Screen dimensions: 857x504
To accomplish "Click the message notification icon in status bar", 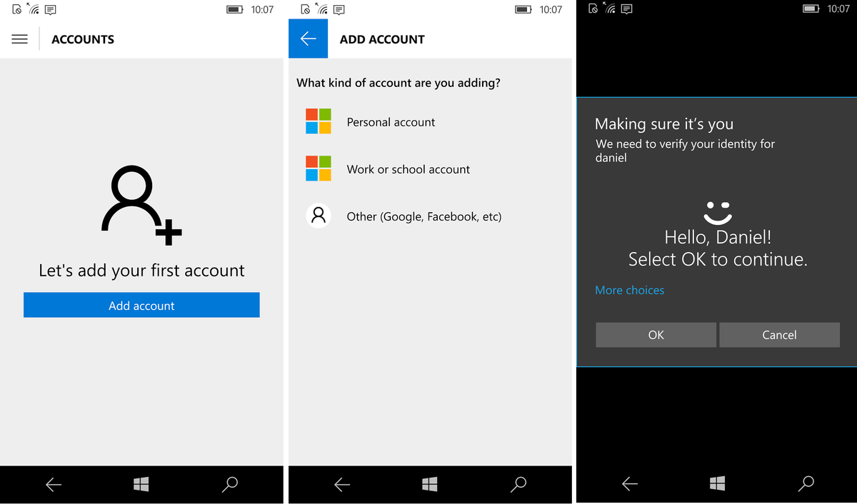I will [49, 9].
